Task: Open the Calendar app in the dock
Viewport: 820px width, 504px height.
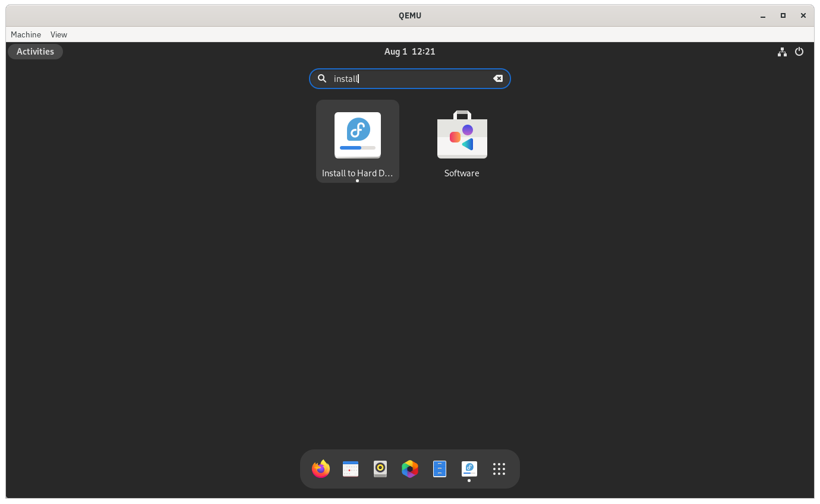Action: click(x=351, y=469)
